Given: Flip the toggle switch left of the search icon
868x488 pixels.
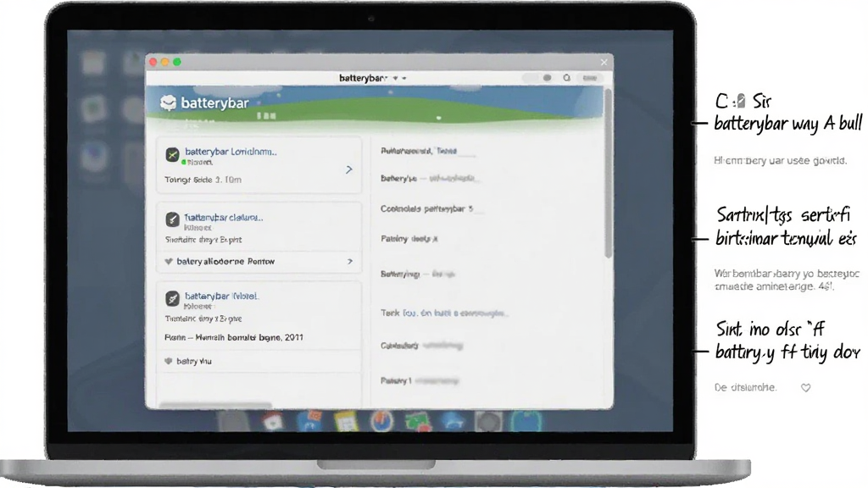Looking at the screenshot, I should [537, 78].
